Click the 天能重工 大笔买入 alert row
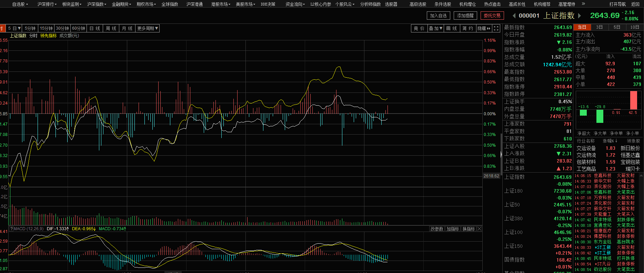Viewport: 644px width, 273px height. [605, 214]
